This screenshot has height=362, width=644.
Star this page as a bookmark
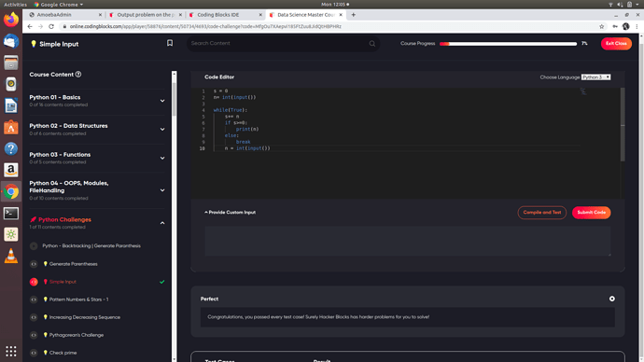point(602,26)
